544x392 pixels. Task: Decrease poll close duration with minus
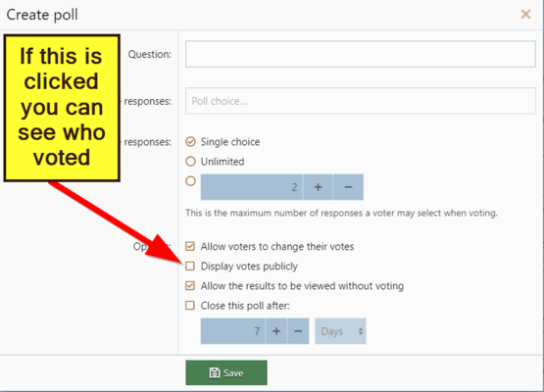[x=298, y=331]
